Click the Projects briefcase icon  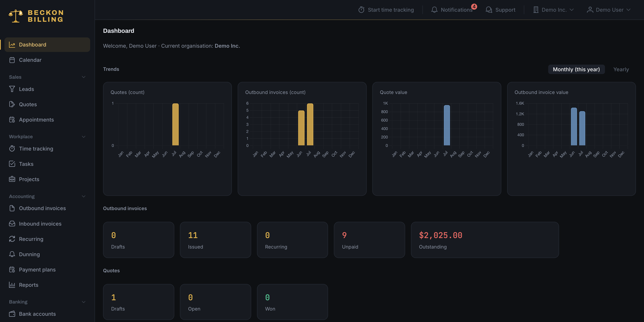coord(12,179)
